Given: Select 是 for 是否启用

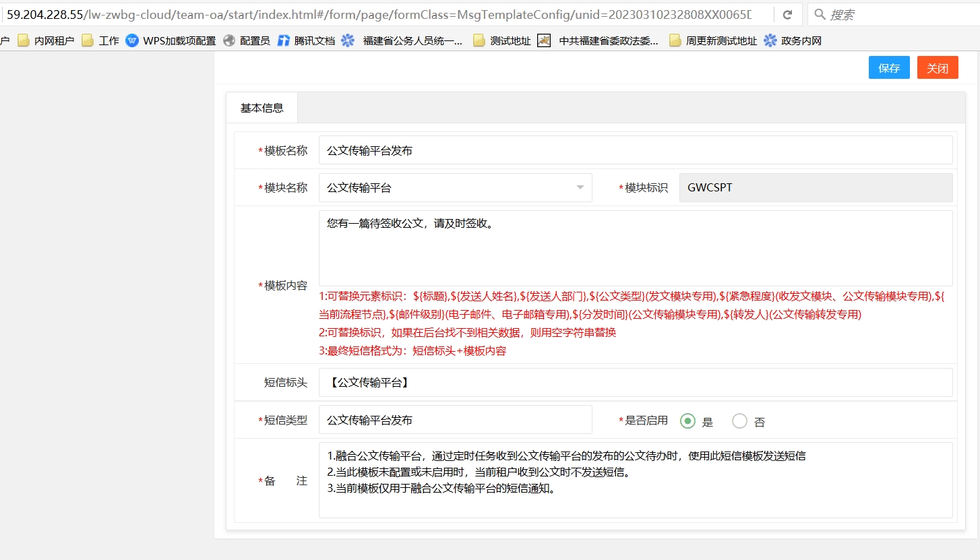Looking at the screenshot, I should (x=687, y=421).
